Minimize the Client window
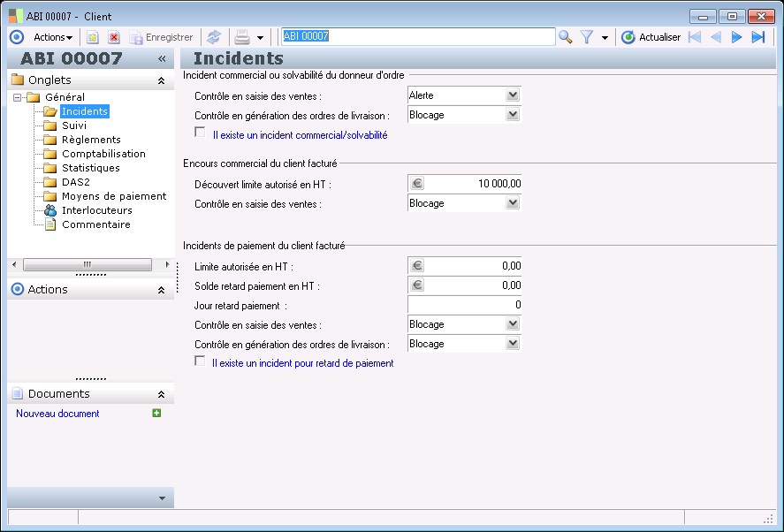784x532 pixels. click(703, 17)
